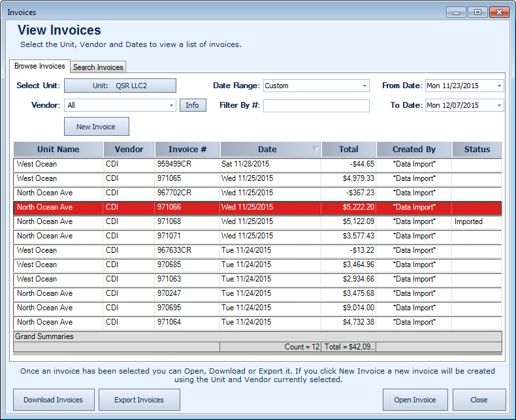
Task: Export invoices using Export Invoices button
Action: coord(139,400)
